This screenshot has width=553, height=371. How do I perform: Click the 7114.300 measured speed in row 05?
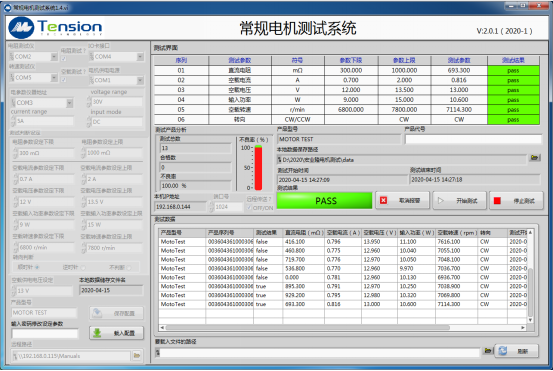[x=459, y=110]
